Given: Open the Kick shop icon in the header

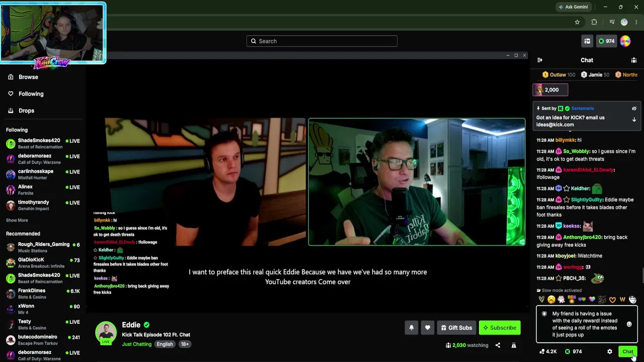Looking at the screenshot, I should tap(587, 41).
